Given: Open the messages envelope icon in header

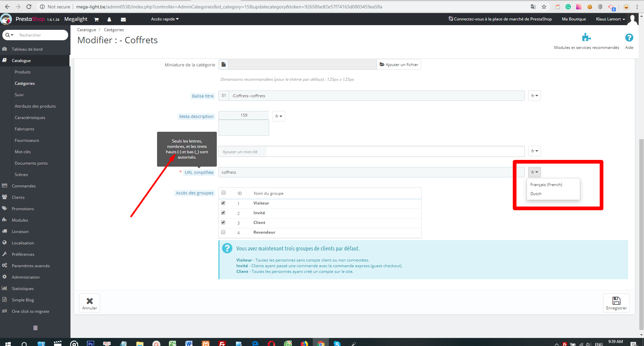Looking at the screenshot, I should tap(123, 19).
